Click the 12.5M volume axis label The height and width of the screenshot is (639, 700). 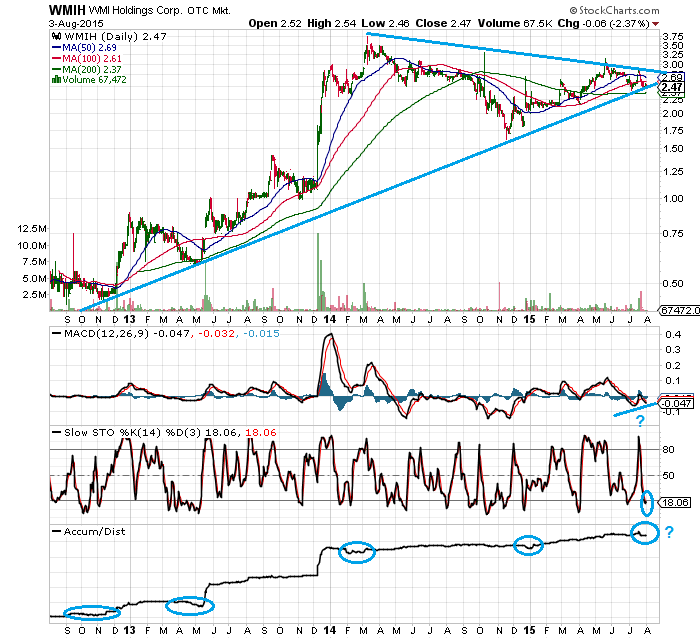[x=32, y=229]
